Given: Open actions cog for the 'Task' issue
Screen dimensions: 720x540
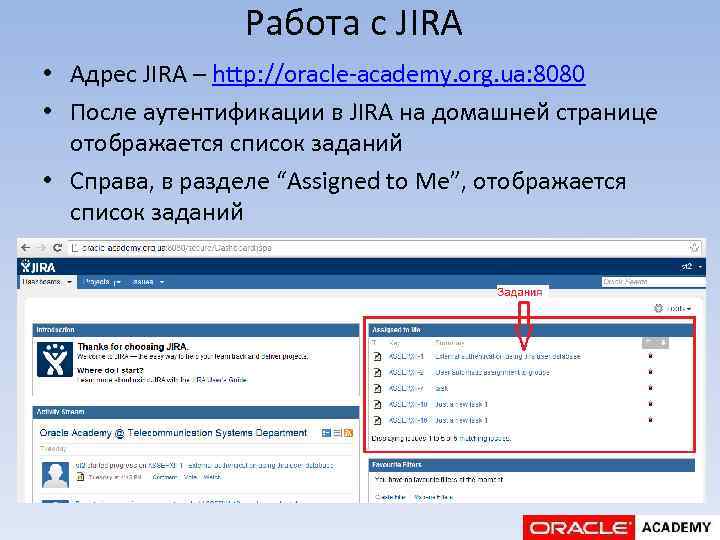Looking at the screenshot, I should point(650,388).
